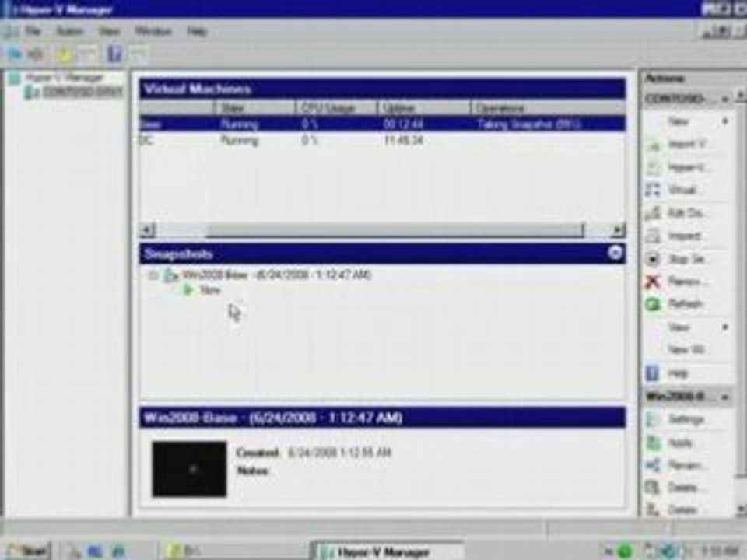Select the highlighted VM row showing Taking Snapshot
This screenshot has height=560, width=747.
pyautogui.click(x=382, y=124)
